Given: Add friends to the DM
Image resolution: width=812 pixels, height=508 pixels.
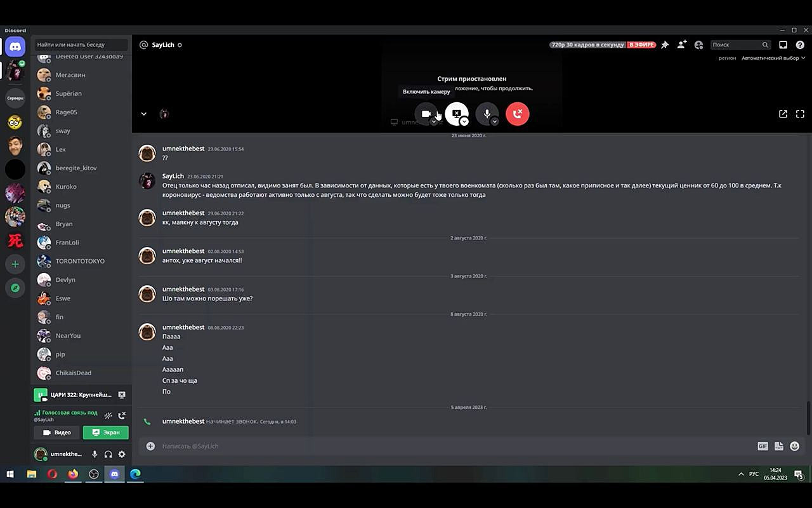Looking at the screenshot, I should tap(682, 45).
